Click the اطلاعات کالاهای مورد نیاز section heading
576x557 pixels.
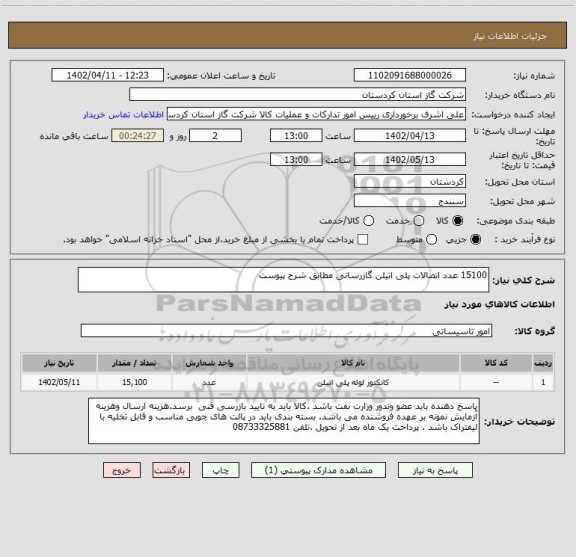[x=500, y=305]
